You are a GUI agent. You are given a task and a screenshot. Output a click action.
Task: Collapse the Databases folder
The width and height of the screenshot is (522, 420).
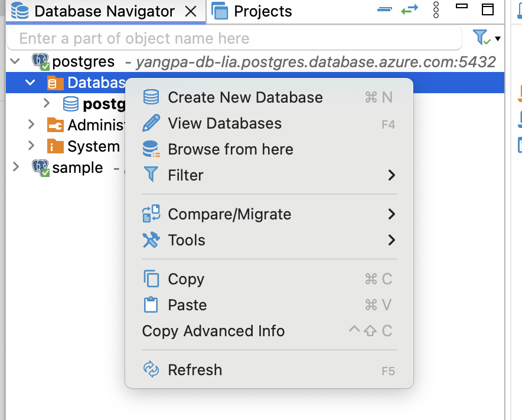pyautogui.click(x=30, y=83)
